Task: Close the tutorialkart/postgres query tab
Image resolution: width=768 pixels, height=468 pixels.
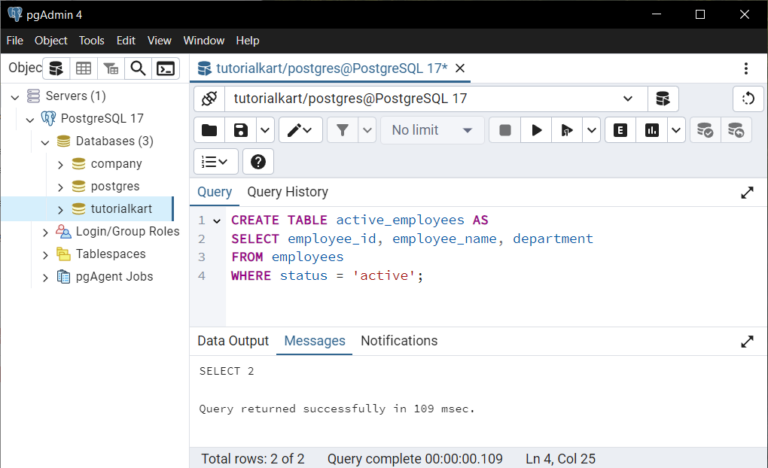Action: 460,68
